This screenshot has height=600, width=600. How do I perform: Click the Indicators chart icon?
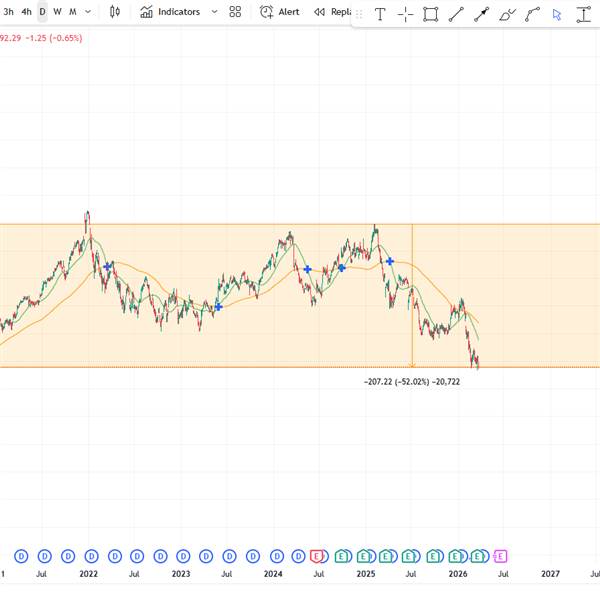[x=146, y=12]
